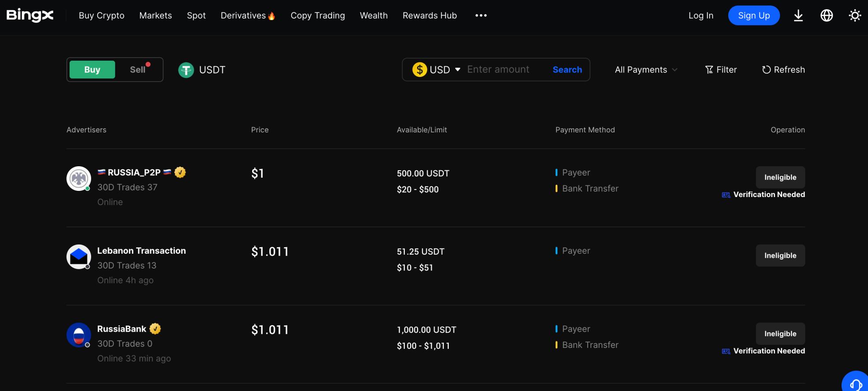Open the Spot menu
This screenshot has height=391, width=868.
coord(196,15)
